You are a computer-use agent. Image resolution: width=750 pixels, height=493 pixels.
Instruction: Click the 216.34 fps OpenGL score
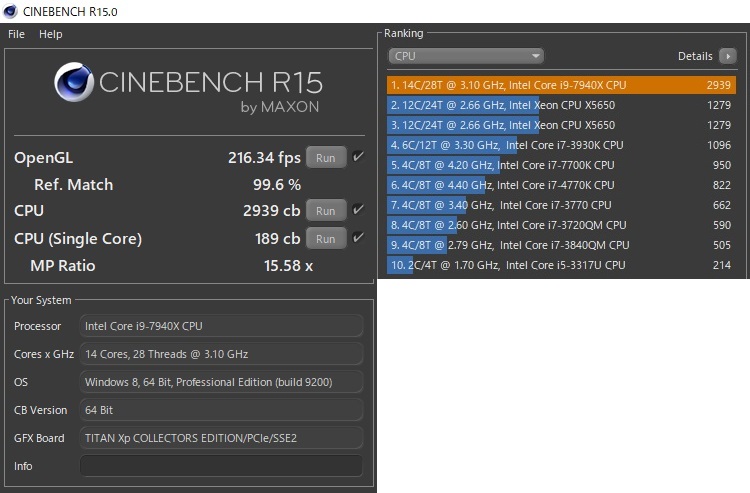[264, 158]
